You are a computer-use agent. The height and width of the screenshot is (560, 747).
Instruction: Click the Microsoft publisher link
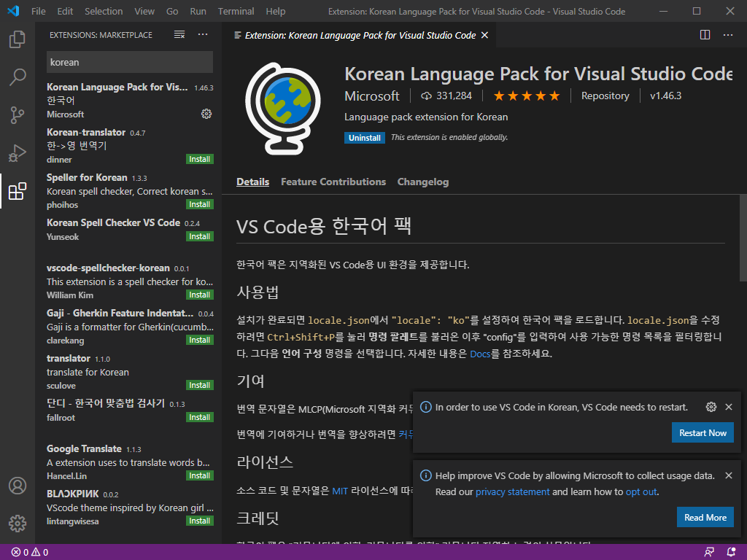(371, 96)
